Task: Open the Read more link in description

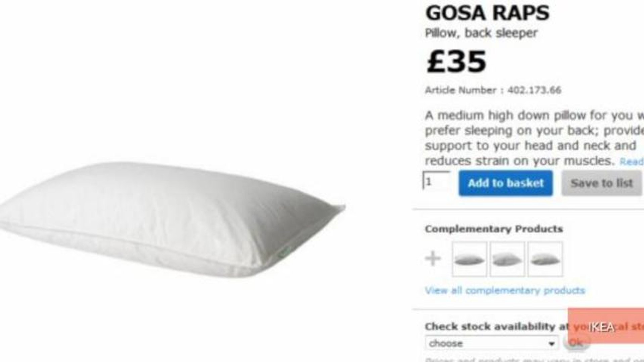Action: 632,162
